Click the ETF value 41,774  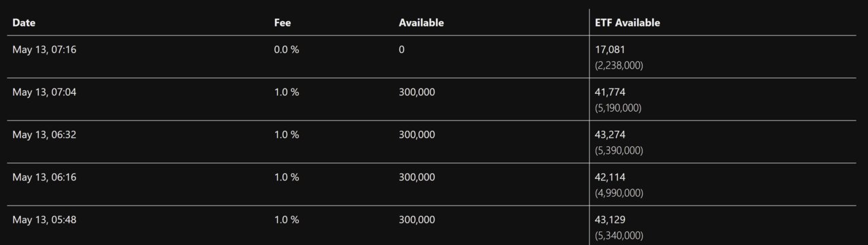610,92
